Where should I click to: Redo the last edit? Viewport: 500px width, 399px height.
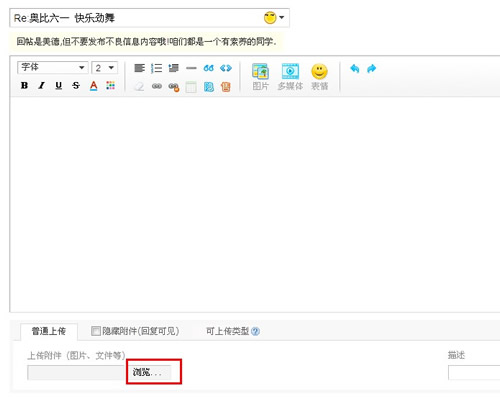click(x=371, y=69)
